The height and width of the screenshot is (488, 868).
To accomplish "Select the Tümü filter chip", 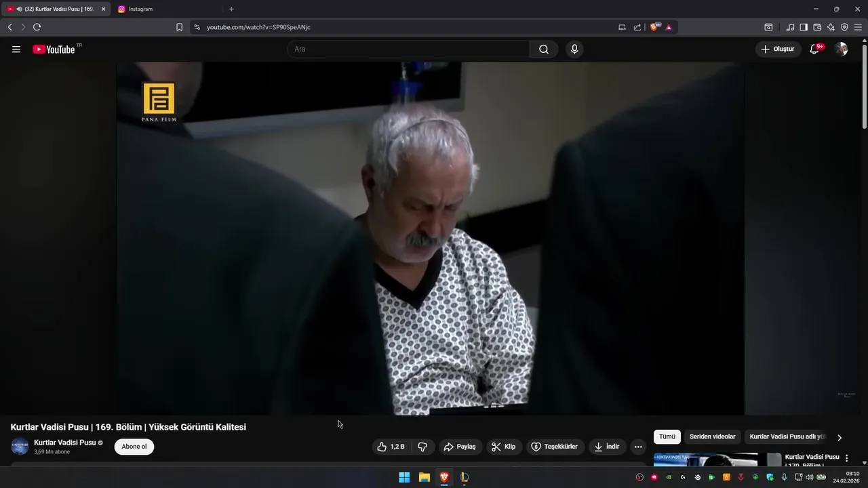I will click(x=667, y=437).
